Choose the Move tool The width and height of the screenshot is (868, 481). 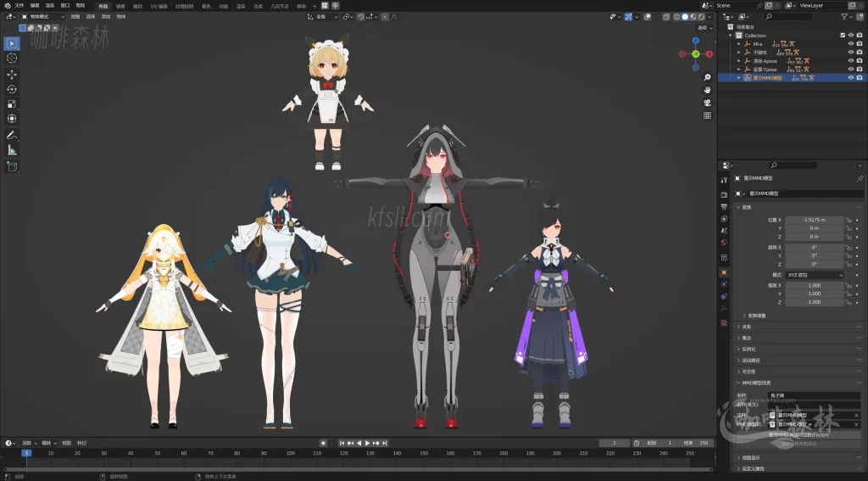12,75
